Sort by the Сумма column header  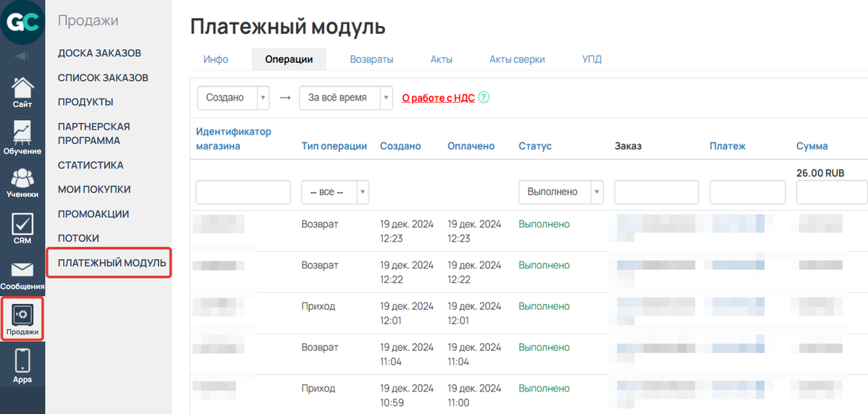[812, 146]
